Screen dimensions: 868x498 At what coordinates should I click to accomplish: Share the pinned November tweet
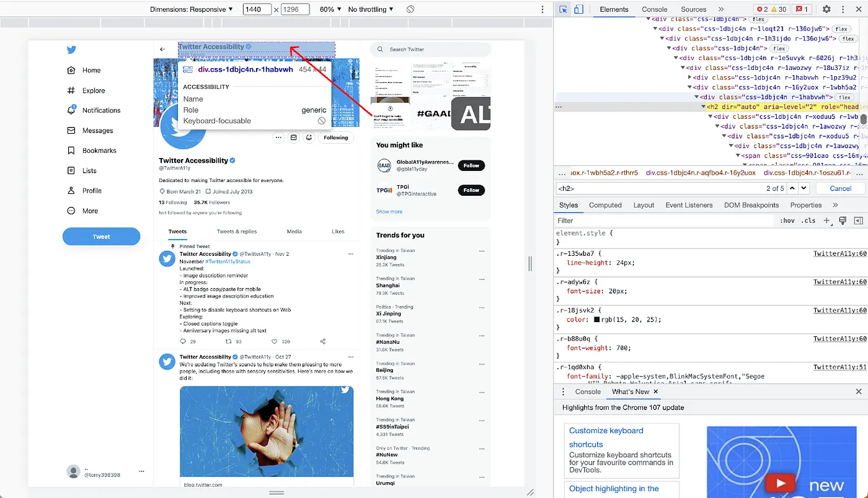[322, 341]
